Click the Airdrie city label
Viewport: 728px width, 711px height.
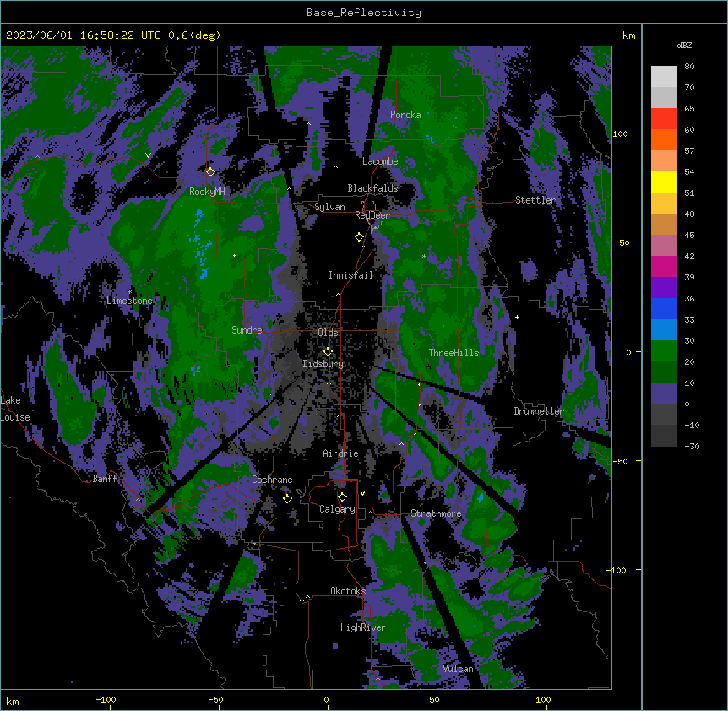click(x=341, y=453)
